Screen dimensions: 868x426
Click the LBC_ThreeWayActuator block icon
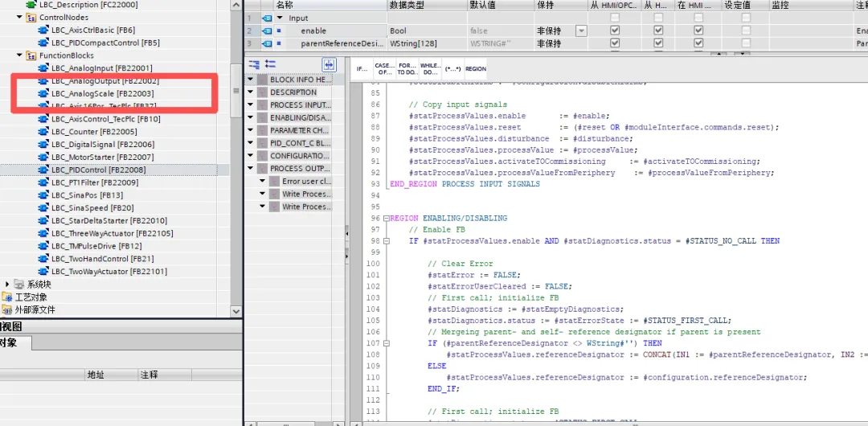[x=43, y=233]
